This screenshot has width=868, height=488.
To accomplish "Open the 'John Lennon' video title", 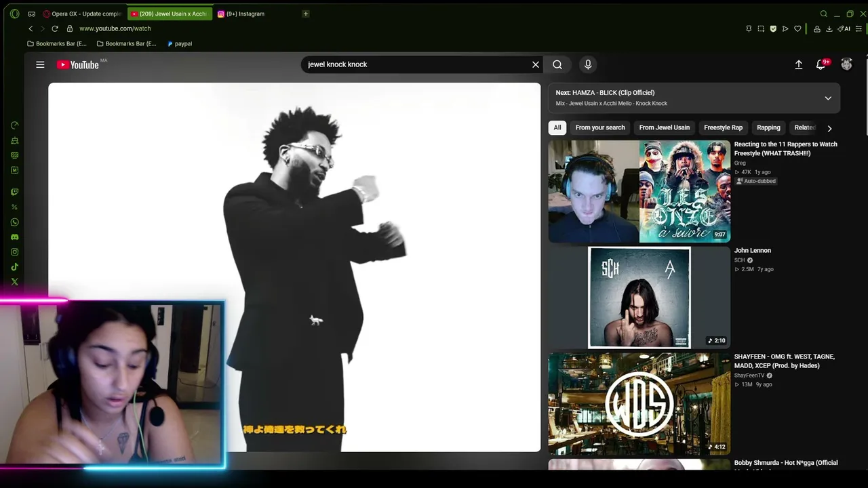I will tap(753, 251).
